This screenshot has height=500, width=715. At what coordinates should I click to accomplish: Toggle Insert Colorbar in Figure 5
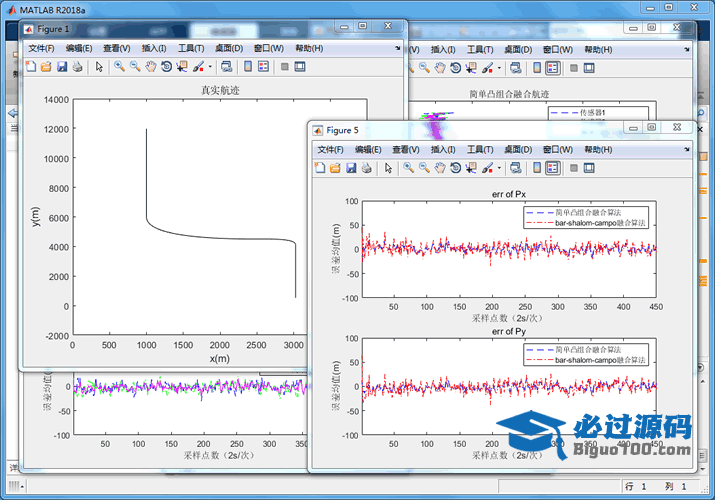coord(537,168)
